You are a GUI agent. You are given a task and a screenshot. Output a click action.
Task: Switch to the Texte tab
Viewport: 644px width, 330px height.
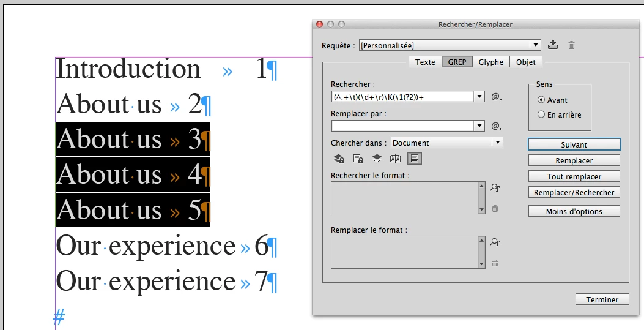pos(425,62)
